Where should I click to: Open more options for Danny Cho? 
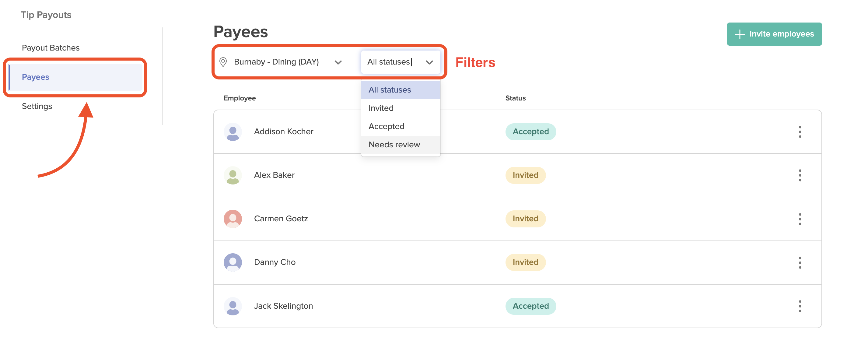800,262
